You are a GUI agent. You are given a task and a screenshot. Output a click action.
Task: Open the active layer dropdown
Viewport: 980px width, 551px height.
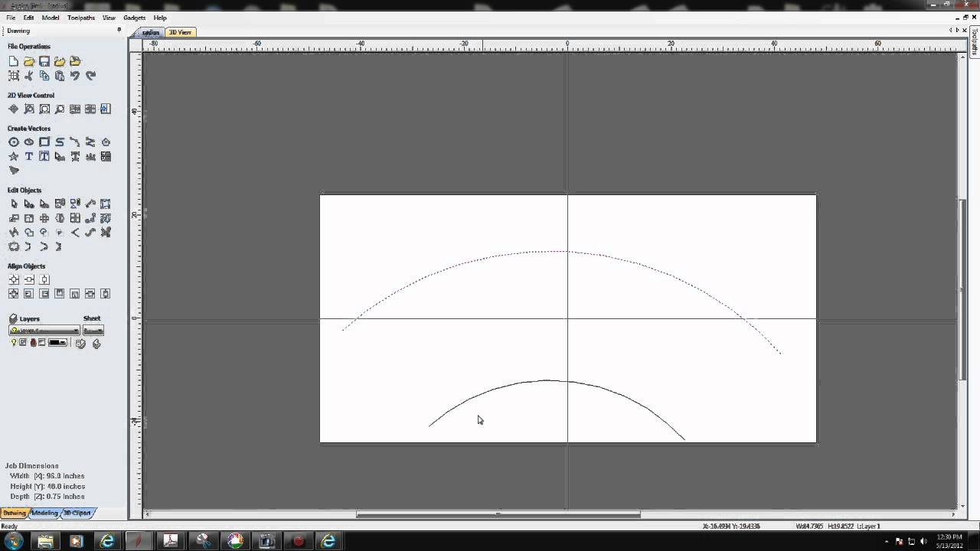click(x=44, y=331)
